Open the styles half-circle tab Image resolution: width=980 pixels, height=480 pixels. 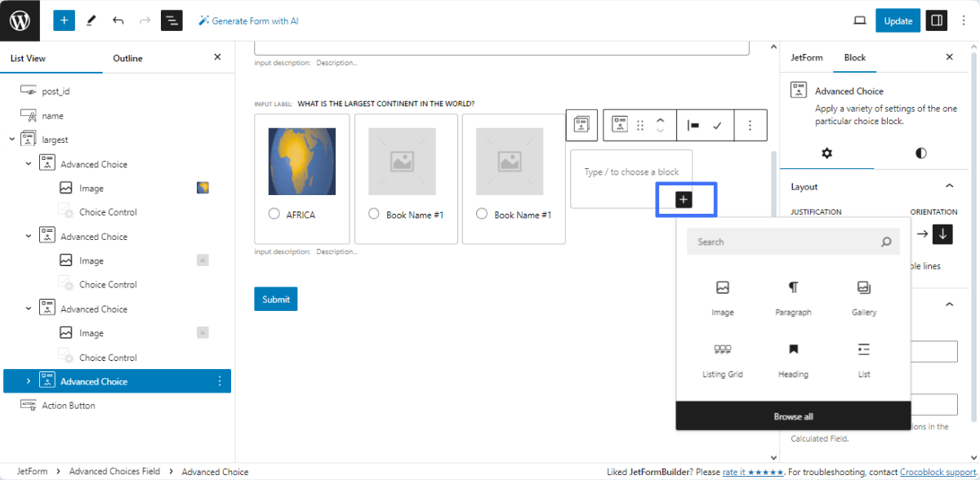[x=921, y=153]
